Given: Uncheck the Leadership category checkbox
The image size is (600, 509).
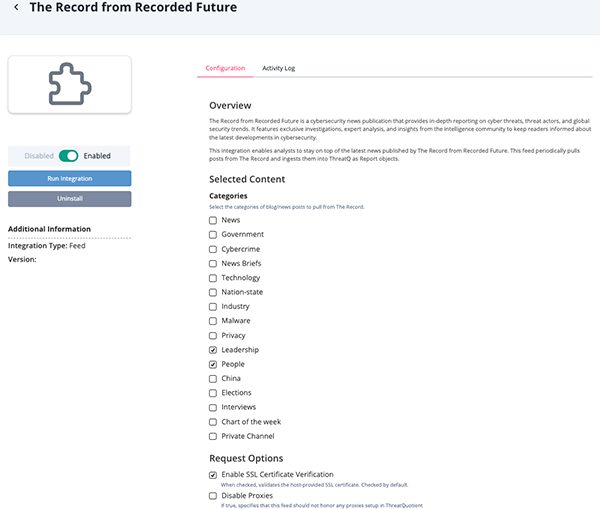Looking at the screenshot, I should click(213, 350).
